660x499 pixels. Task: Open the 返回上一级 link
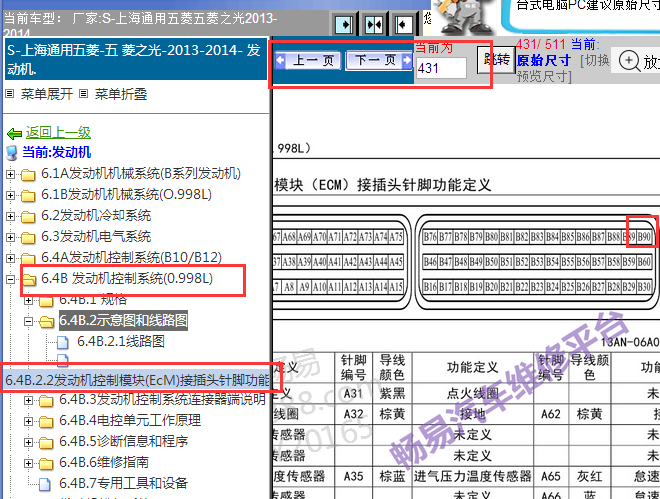pyautogui.click(x=58, y=133)
